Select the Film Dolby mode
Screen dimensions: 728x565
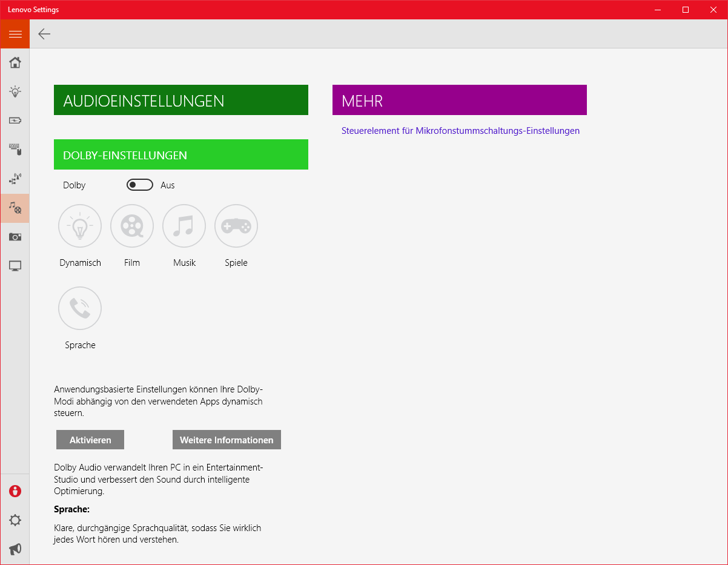point(132,226)
